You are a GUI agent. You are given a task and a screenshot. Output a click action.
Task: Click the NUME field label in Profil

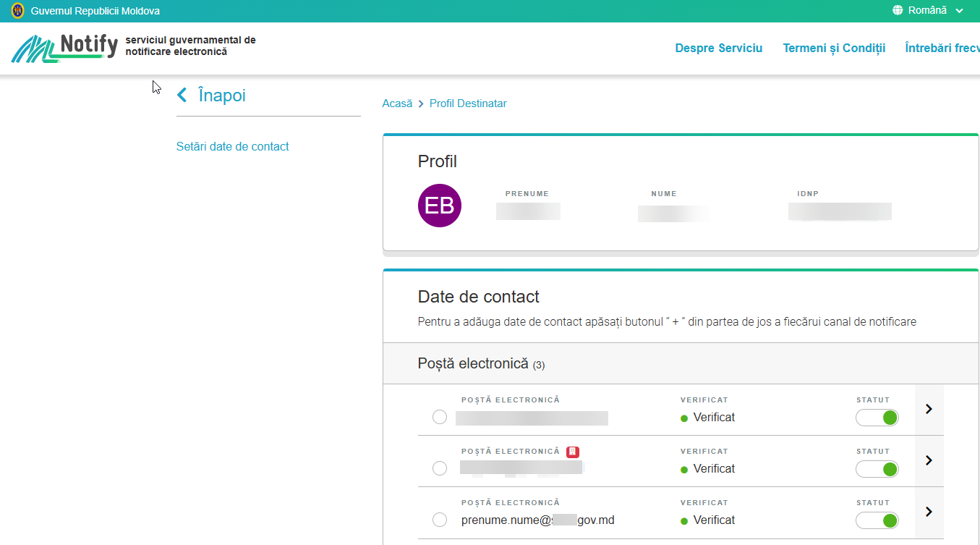664,194
